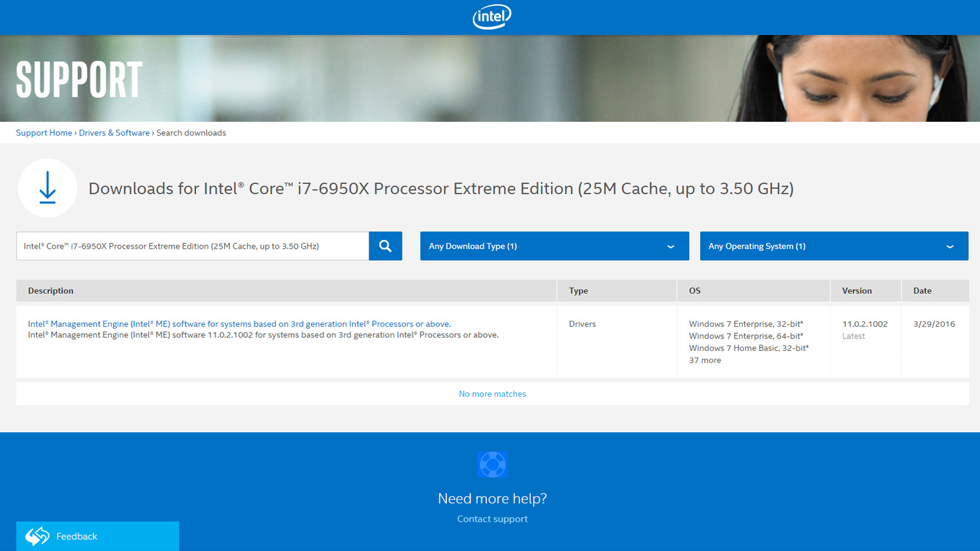Click the SUPPORT banner heading
The height and width of the screenshot is (551, 980).
[x=79, y=80]
